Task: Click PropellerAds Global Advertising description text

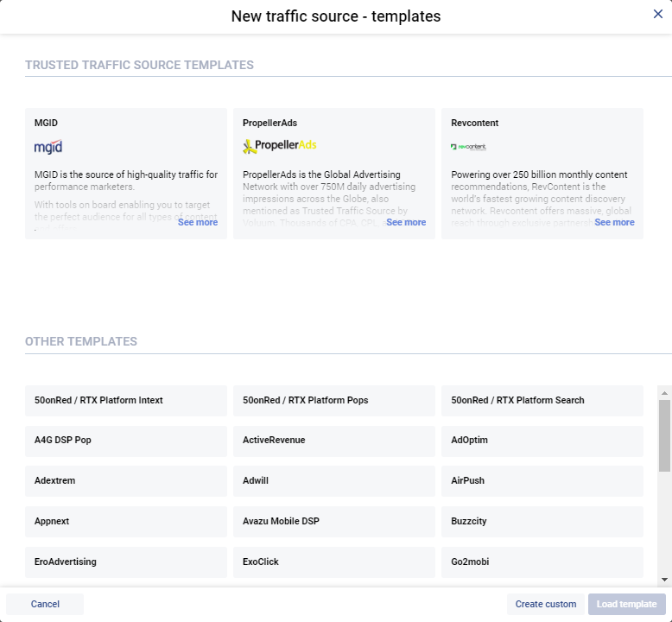Action: [x=329, y=199]
